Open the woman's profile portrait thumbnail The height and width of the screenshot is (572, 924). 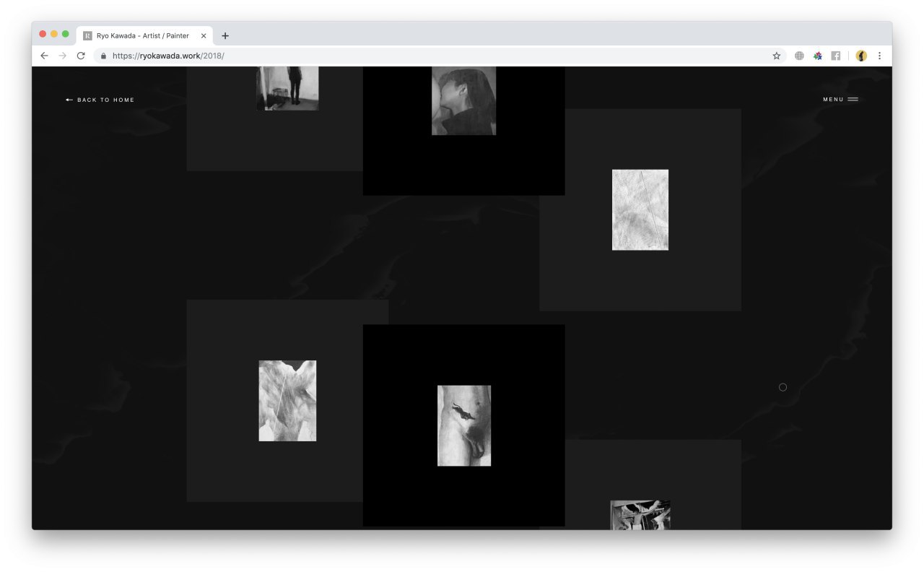[463, 100]
